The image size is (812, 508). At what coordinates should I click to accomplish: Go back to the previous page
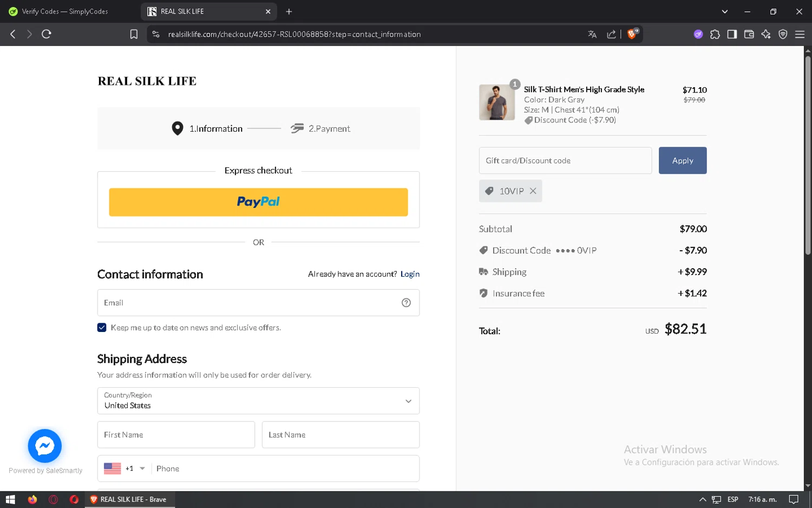13,34
